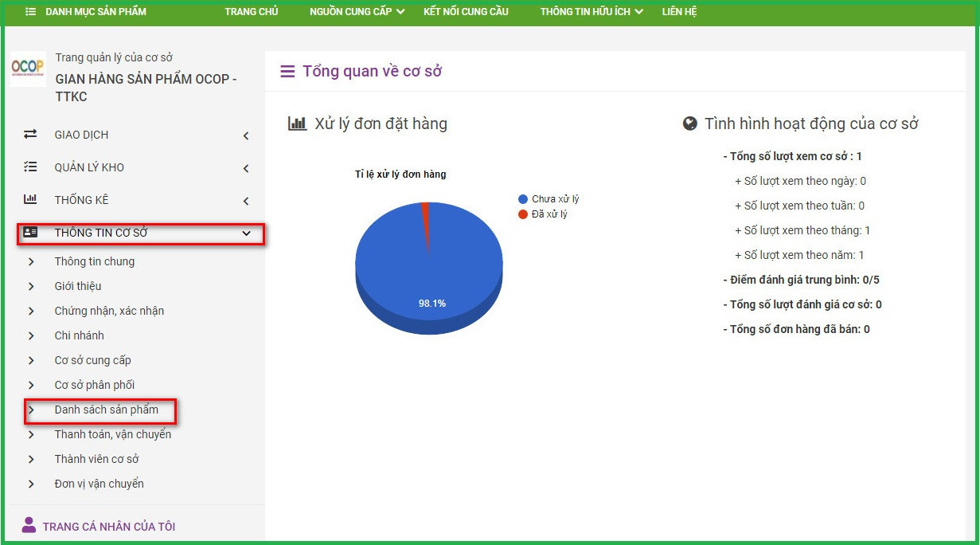Open the Chi nhánh page
Image resolution: width=980 pixels, height=545 pixels.
click(x=80, y=335)
